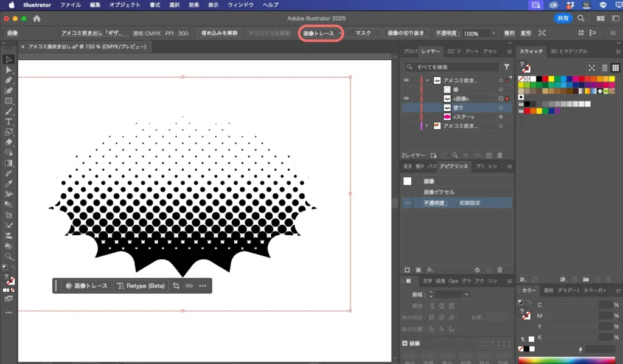Screen dimensions: 623x364
Task: Open the 線幅 stroke width dropdown
Action: coord(466,294)
